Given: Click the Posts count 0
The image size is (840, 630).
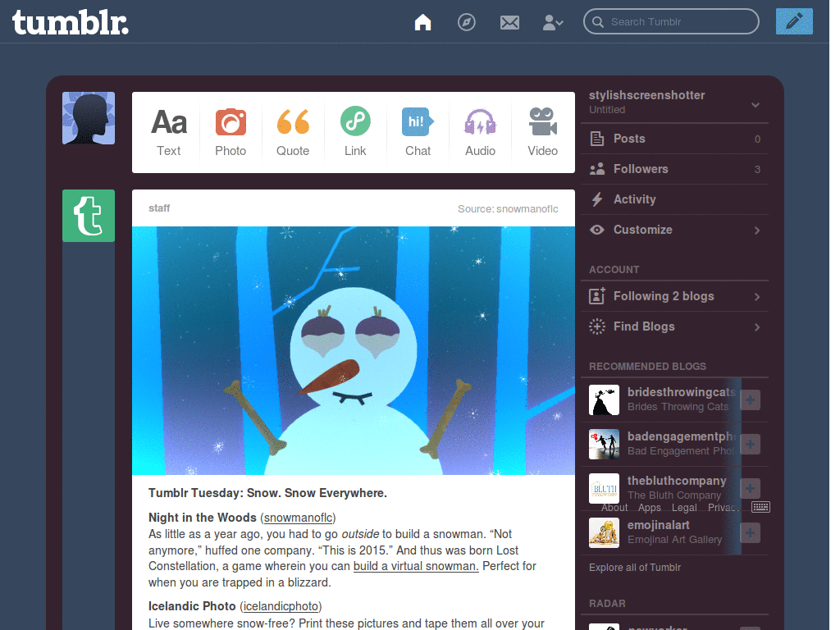Looking at the screenshot, I should [757, 139].
